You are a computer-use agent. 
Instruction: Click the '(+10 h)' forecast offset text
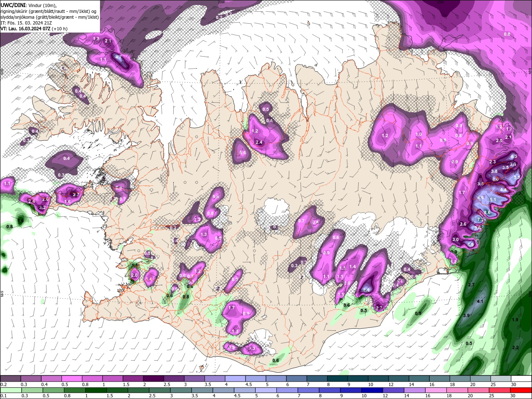[59, 29]
